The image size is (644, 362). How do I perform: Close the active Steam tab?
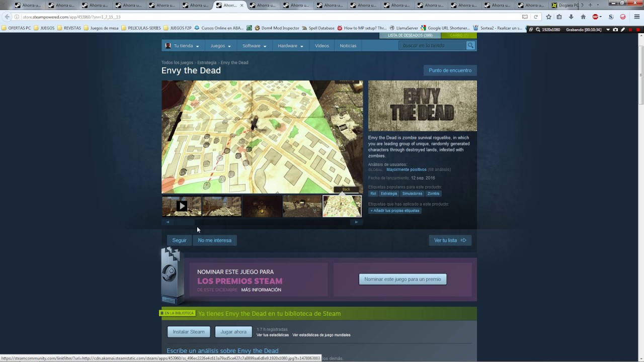coord(242,5)
